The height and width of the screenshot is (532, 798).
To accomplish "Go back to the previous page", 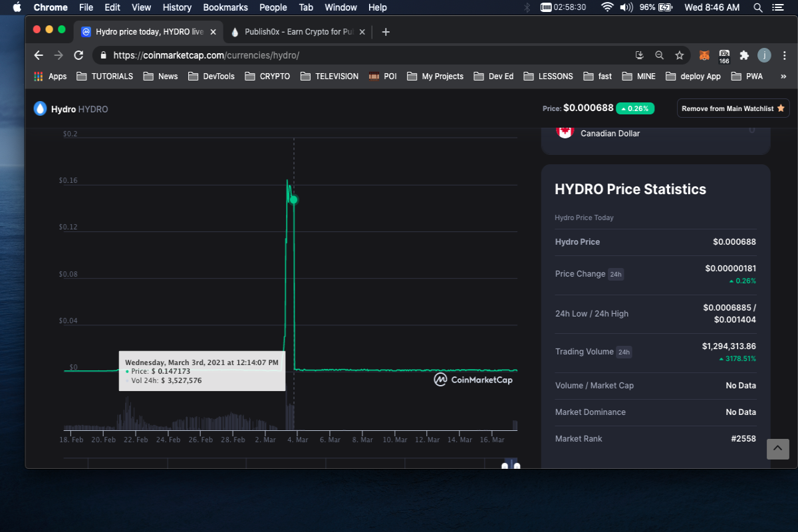I will 39,55.
